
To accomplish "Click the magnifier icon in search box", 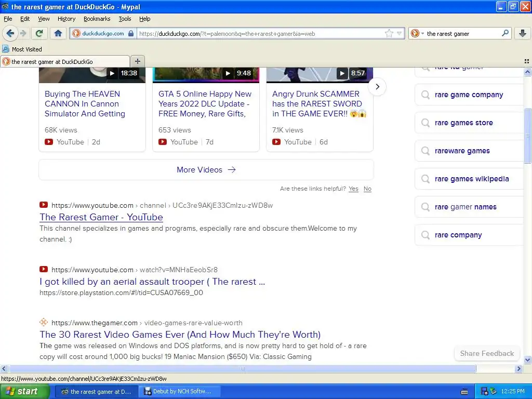I will 505,33.
